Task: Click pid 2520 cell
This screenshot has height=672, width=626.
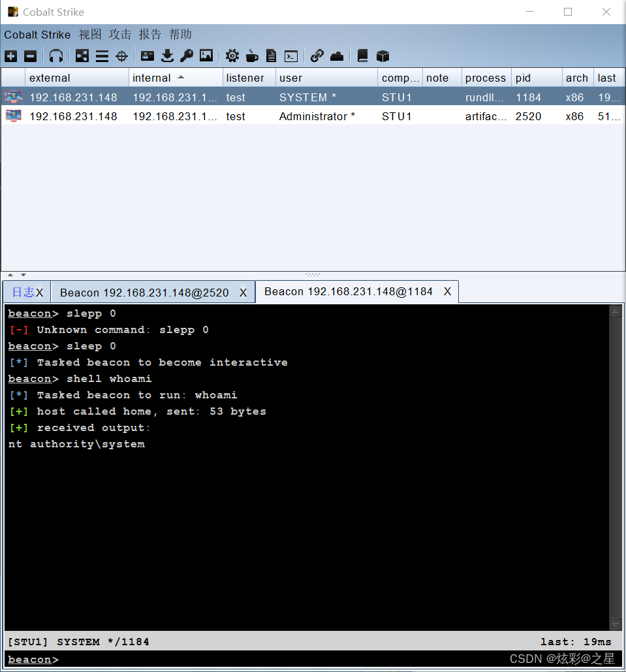Action: pyautogui.click(x=537, y=116)
